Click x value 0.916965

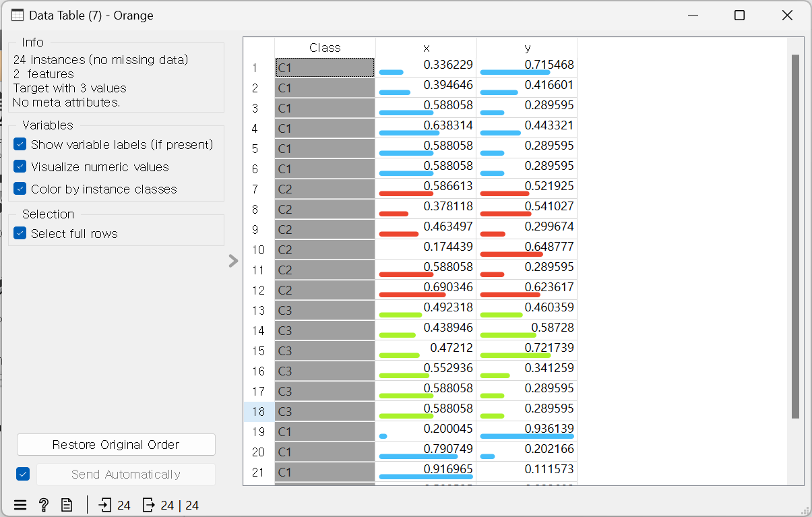point(448,469)
